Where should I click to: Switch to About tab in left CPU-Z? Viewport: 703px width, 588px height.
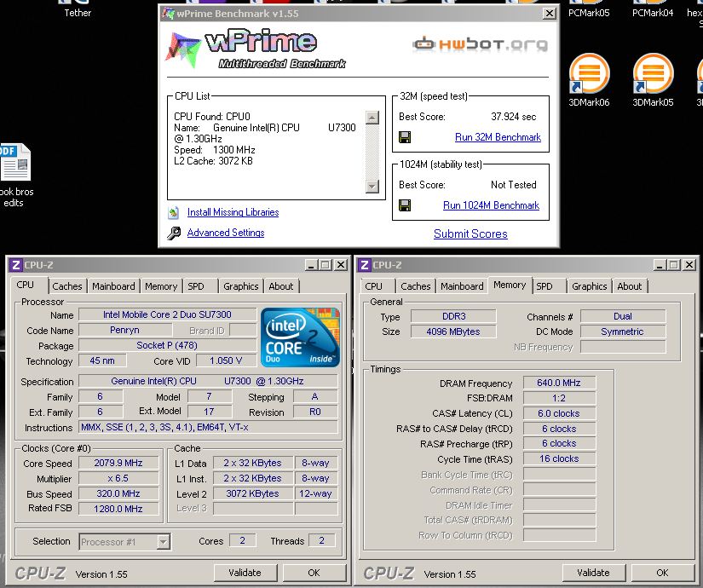click(281, 286)
